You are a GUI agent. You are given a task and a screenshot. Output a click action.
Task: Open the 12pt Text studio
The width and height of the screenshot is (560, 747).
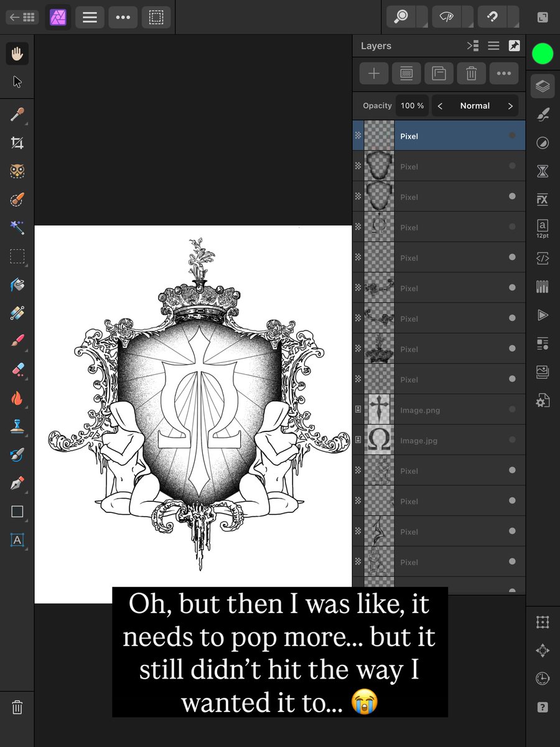543,228
